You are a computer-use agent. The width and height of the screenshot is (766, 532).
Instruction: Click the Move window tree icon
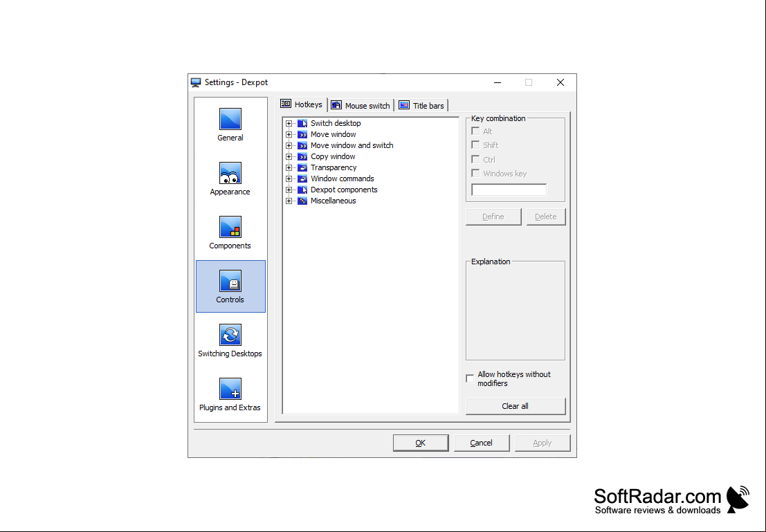[x=302, y=134]
